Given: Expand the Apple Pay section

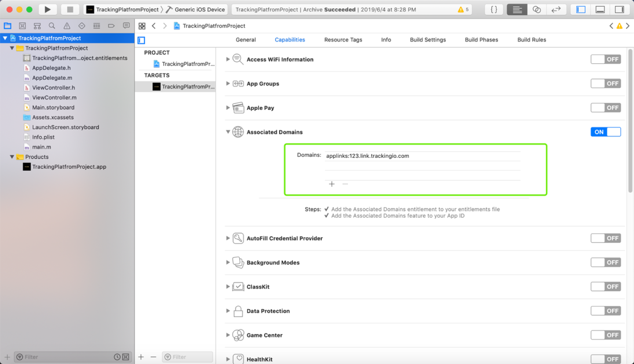Looking at the screenshot, I should (x=228, y=108).
